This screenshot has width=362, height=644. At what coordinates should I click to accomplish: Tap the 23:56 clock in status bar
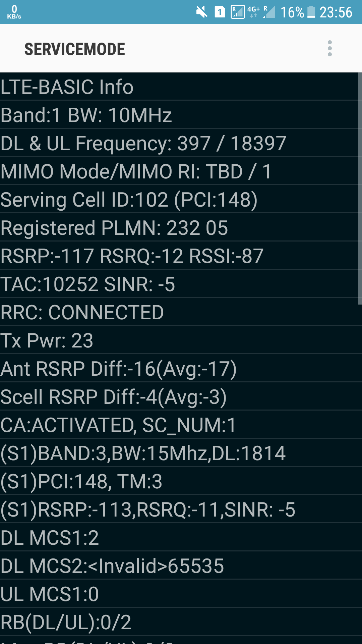tap(336, 12)
